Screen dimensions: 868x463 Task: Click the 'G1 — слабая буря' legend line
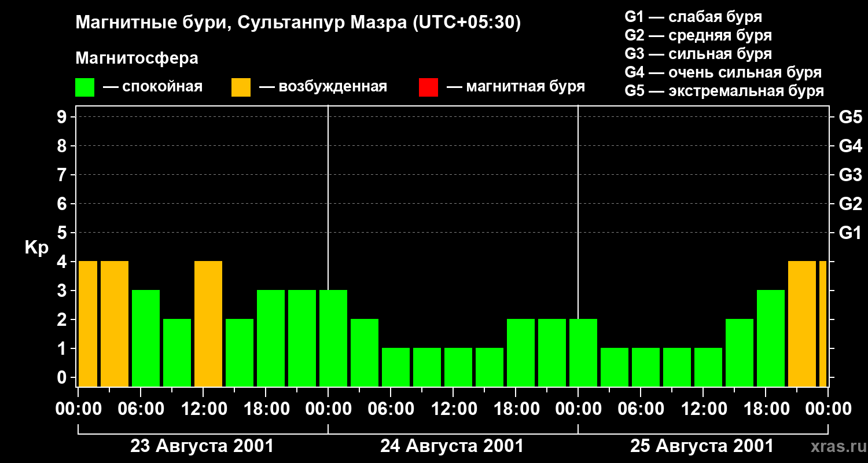(x=693, y=17)
